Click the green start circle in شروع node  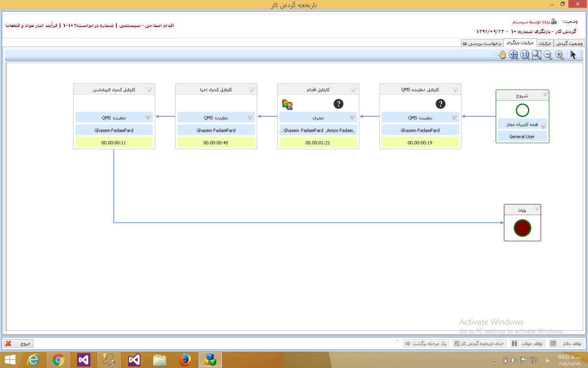pyautogui.click(x=522, y=110)
